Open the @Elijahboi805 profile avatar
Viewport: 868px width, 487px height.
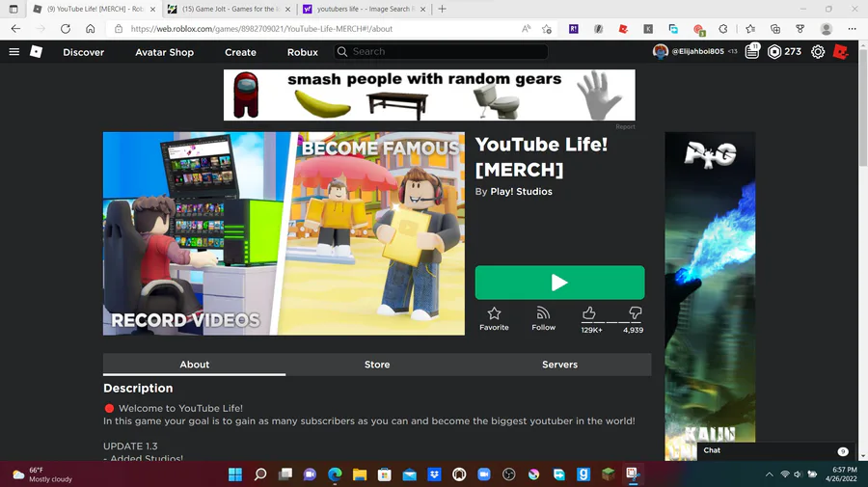point(661,51)
